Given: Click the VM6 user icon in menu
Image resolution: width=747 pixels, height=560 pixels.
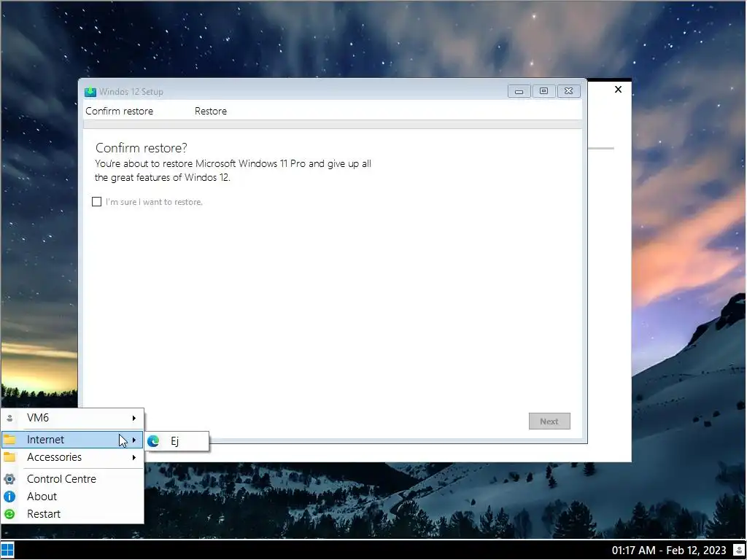Looking at the screenshot, I should (9, 418).
